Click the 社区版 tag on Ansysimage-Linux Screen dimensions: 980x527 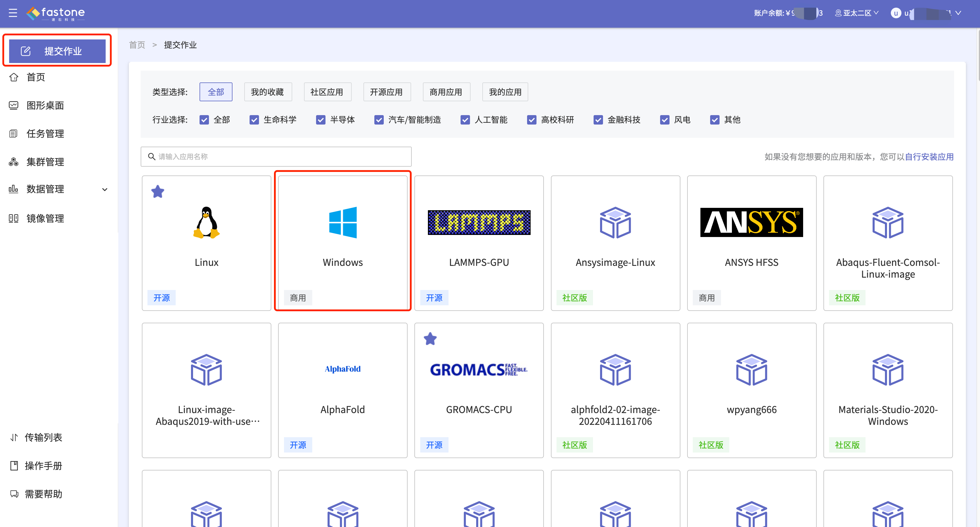tap(574, 298)
